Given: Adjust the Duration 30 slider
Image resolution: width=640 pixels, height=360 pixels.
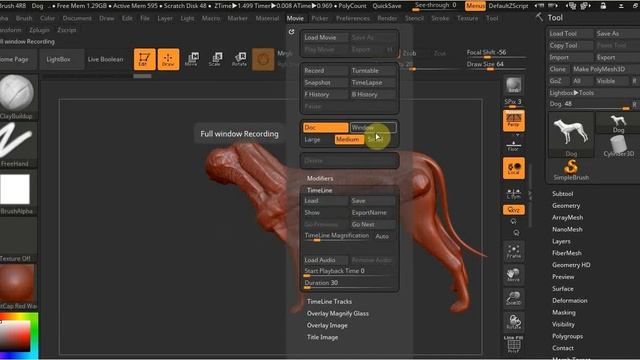Looking at the screenshot, I should pos(349,283).
